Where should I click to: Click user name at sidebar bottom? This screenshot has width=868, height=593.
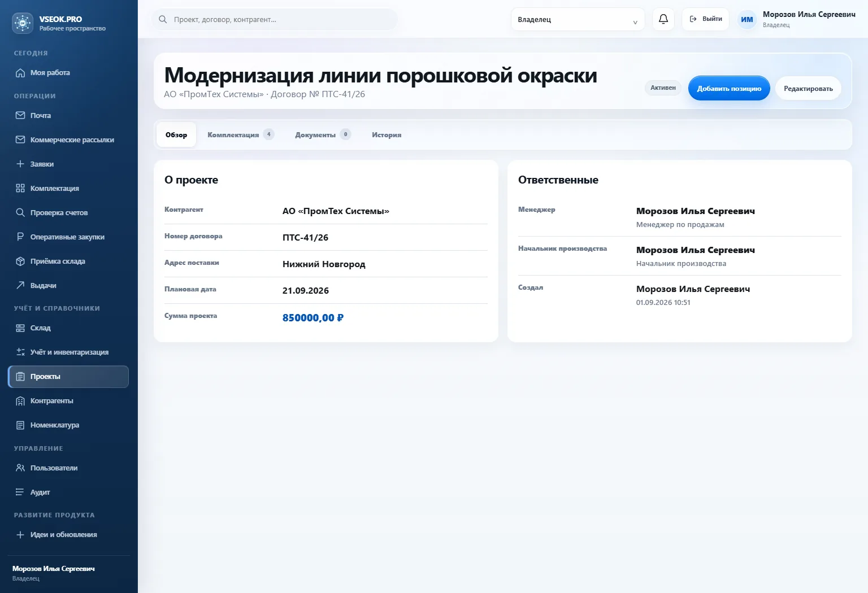click(x=54, y=569)
